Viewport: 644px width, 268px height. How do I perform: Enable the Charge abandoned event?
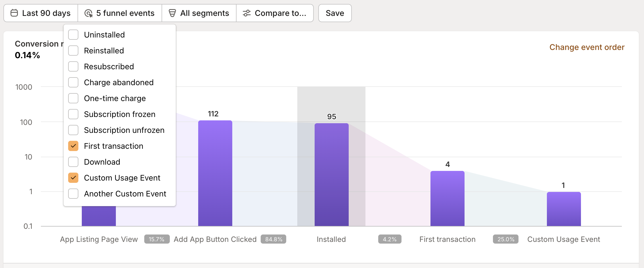73,82
